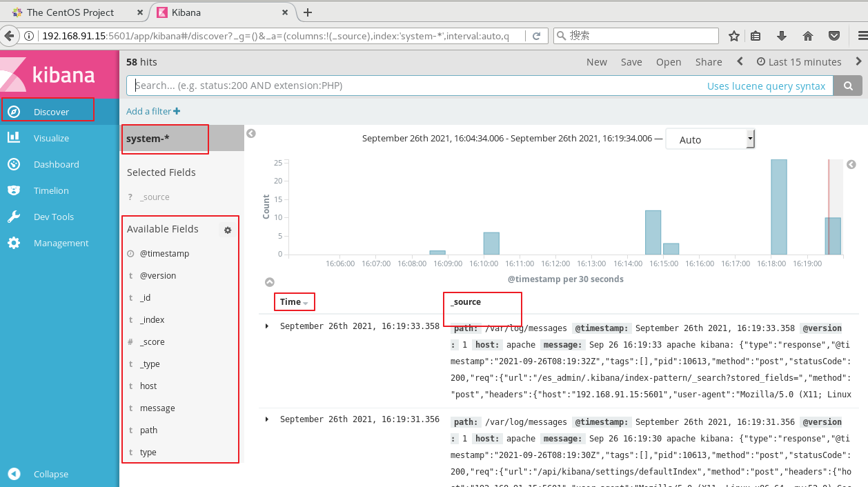
Task: Open the lucene query syntax link
Action: (766, 86)
